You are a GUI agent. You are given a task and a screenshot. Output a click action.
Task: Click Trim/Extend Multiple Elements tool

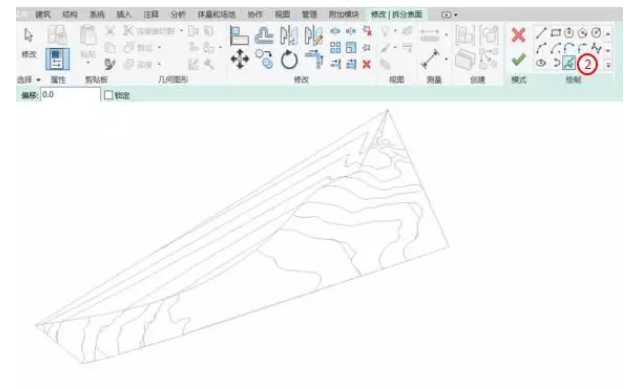[x=351, y=64]
